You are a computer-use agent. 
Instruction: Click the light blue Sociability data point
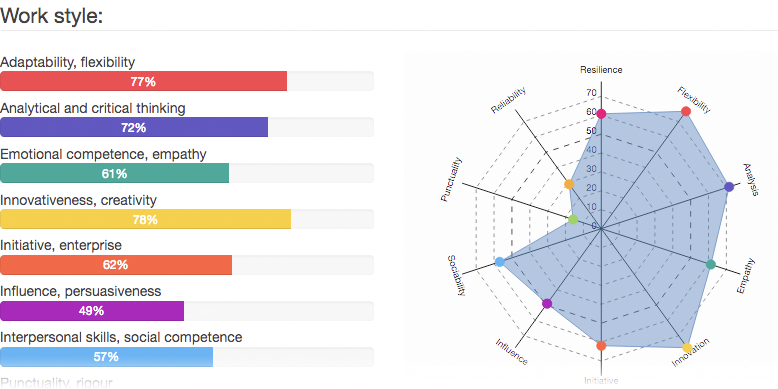pyautogui.click(x=500, y=262)
